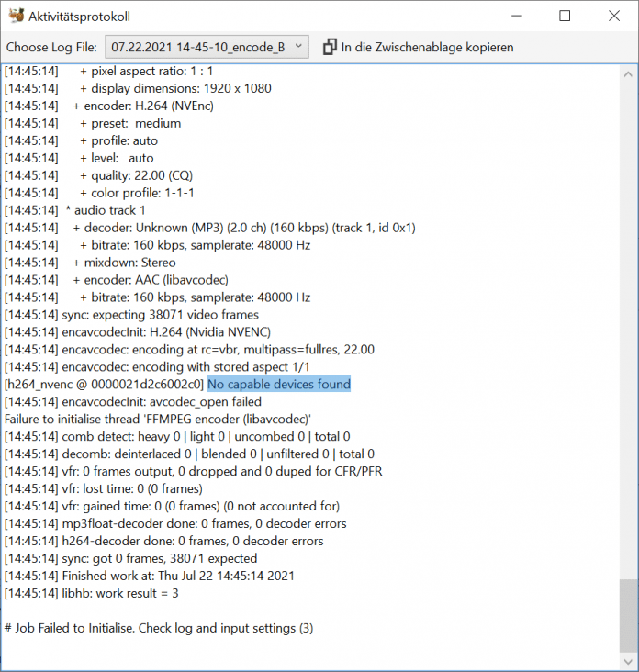Click highlighted text 'No capable devices found'

[x=279, y=384]
